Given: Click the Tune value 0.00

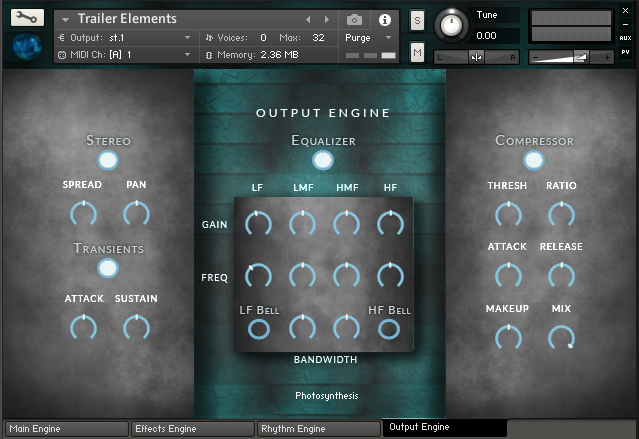Looking at the screenshot, I should point(486,35).
